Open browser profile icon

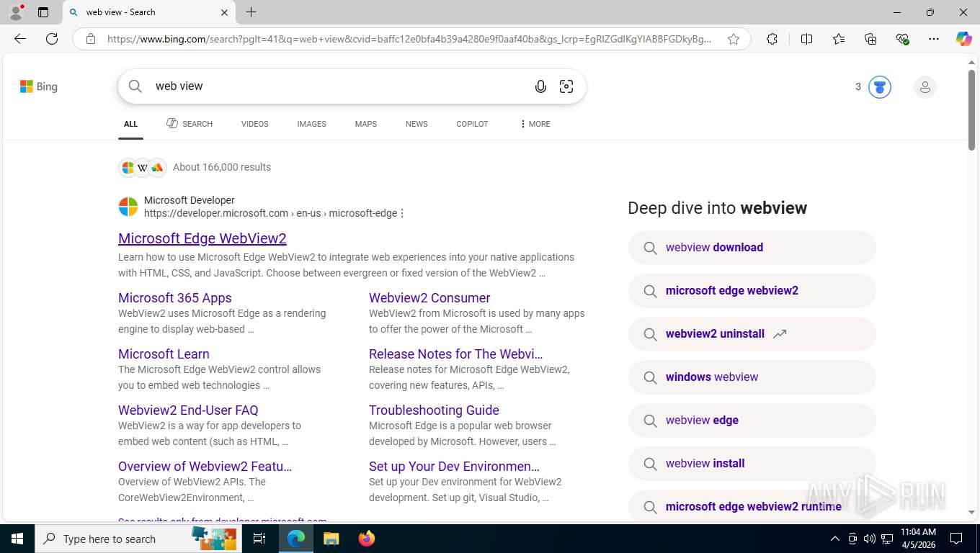point(16,12)
